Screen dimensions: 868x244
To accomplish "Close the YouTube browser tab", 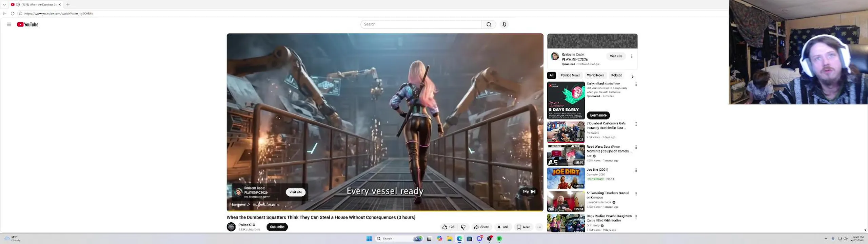I will click(60, 4).
